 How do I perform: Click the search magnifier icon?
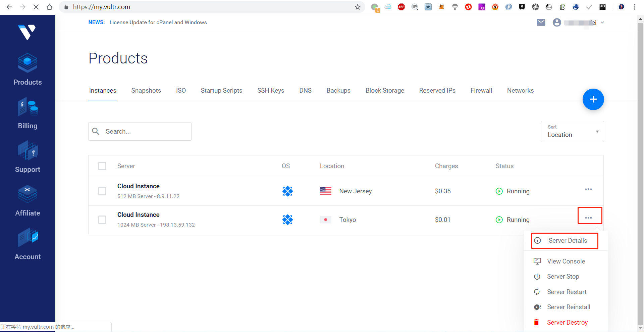pos(96,131)
